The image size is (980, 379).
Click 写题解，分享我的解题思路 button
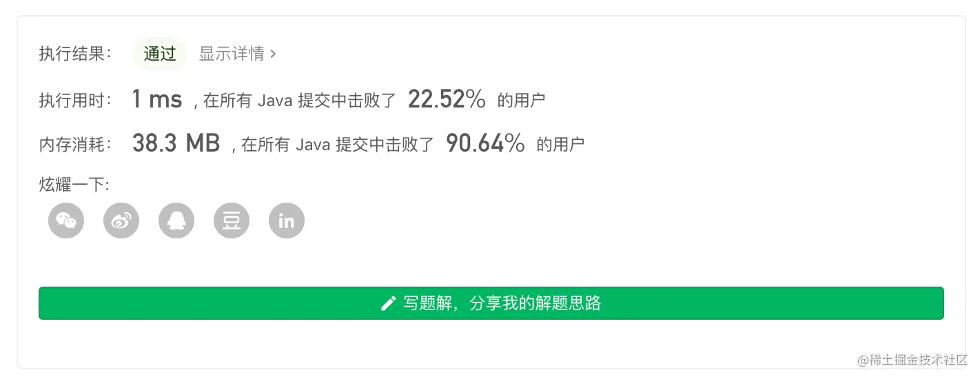point(491,303)
